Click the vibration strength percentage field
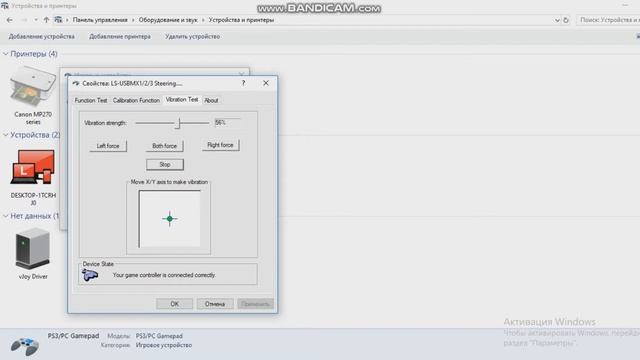Viewport: 640px width, 360px height. click(227, 122)
